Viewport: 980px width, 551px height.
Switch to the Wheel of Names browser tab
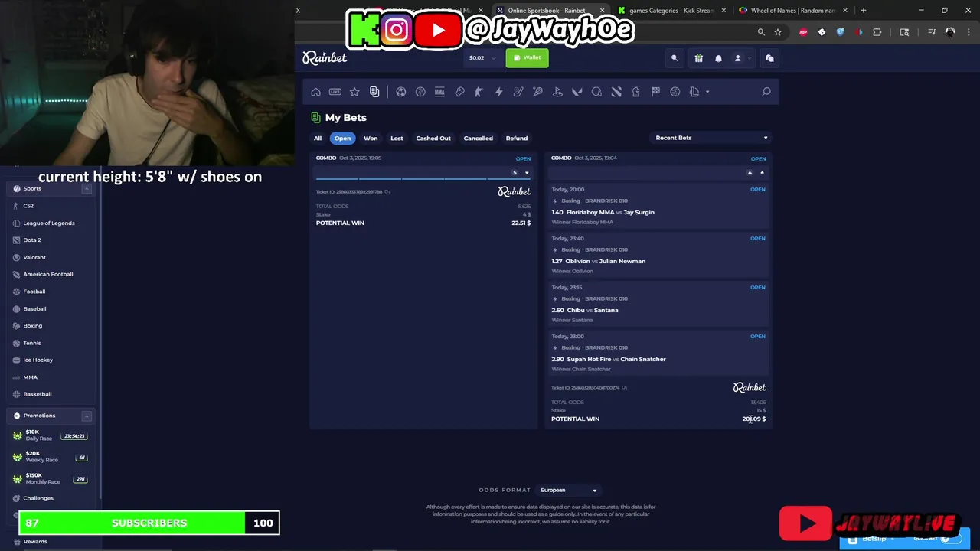pos(792,11)
